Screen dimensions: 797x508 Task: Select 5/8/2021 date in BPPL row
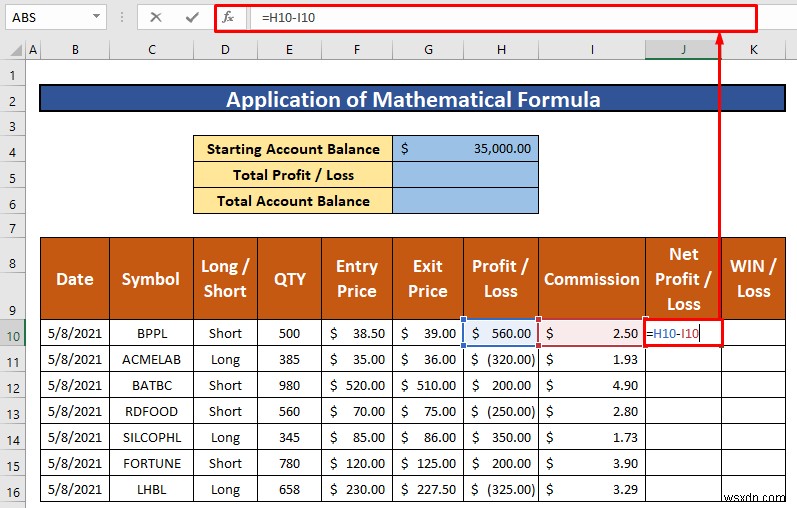(75, 334)
